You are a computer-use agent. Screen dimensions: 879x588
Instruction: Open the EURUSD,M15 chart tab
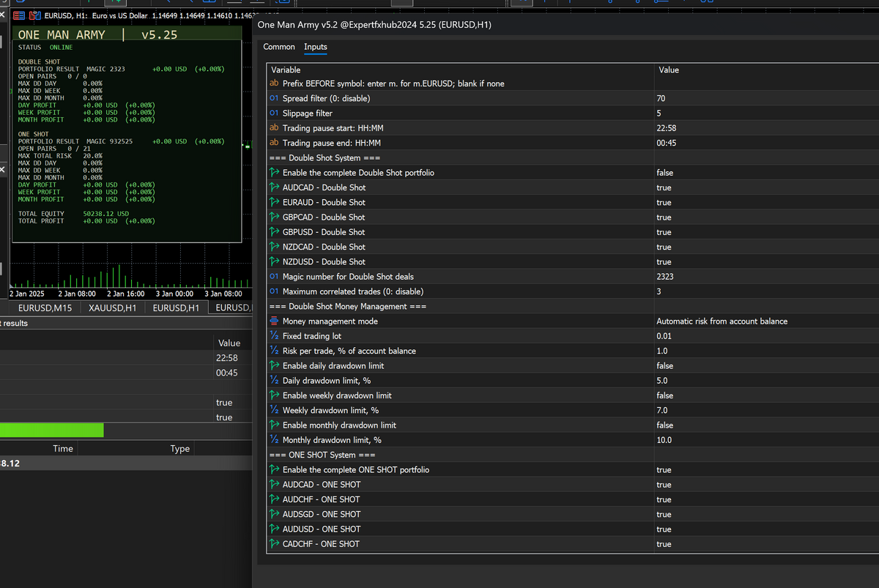click(x=45, y=308)
